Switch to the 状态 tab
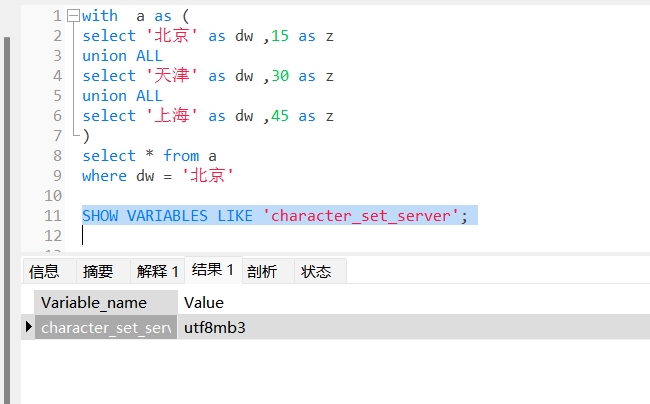The width and height of the screenshot is (650, 404). coord(320,272)
